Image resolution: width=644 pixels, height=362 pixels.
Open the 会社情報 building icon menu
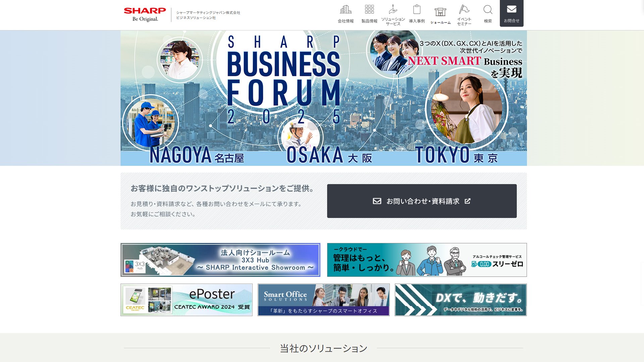pyautogui.click(x=345, y=14)
